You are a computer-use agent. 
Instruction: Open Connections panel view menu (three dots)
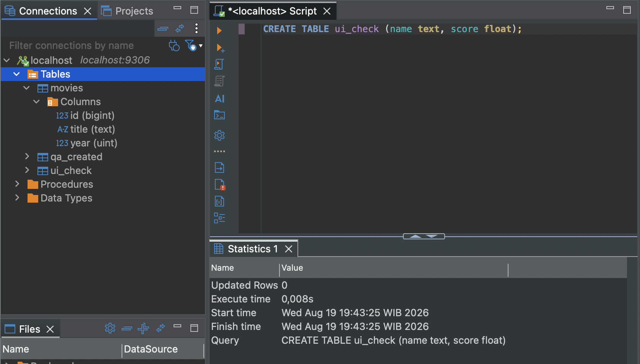(x=196, y=28)
